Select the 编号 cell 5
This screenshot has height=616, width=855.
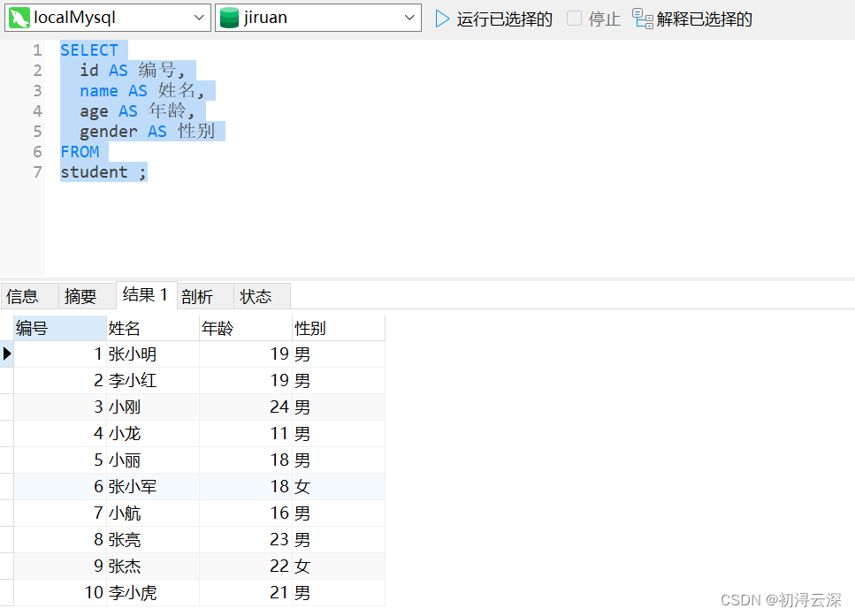pyautogui.click(x=60, y=460)
